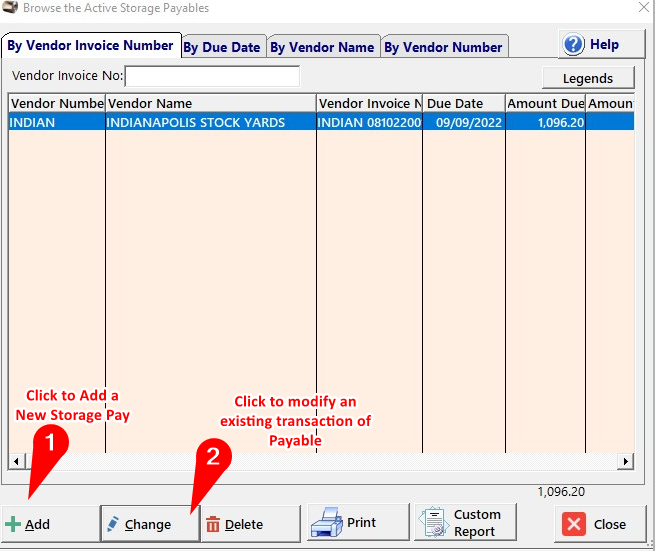The image size is (655, 551).
Task: Click the Legends button
Action: [588, 78]
